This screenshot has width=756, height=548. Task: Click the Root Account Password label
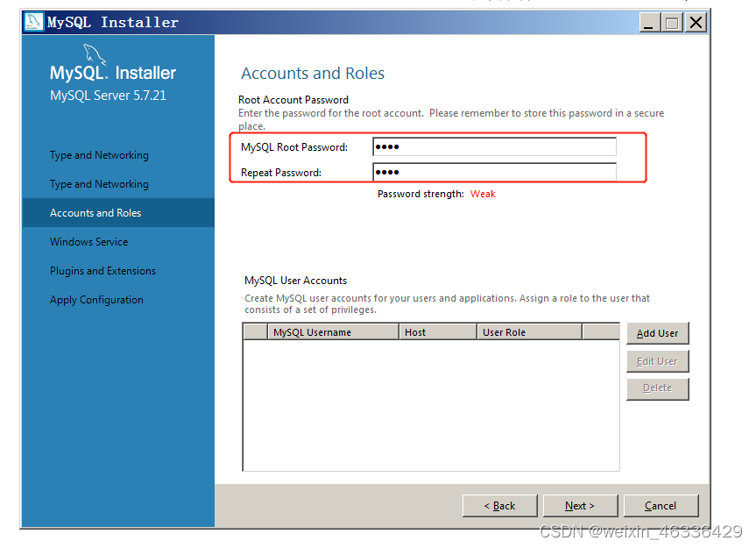[x=293, y=100]
